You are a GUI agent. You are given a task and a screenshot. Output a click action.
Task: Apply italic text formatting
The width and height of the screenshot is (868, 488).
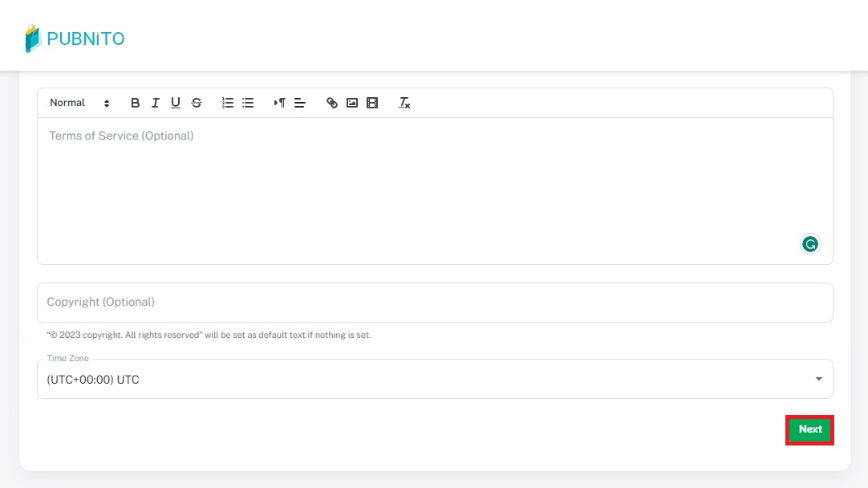pyautogui.click(x=155, y=103)
